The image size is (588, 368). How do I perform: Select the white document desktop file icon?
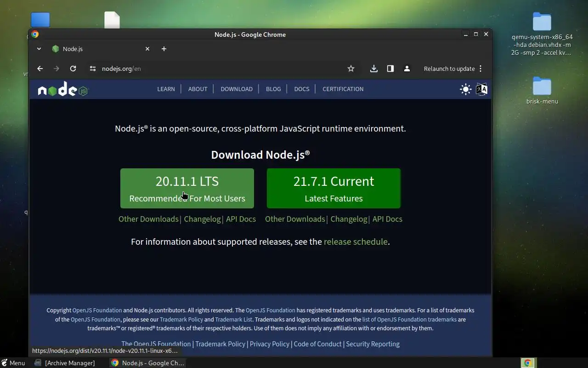pos(112,20)
